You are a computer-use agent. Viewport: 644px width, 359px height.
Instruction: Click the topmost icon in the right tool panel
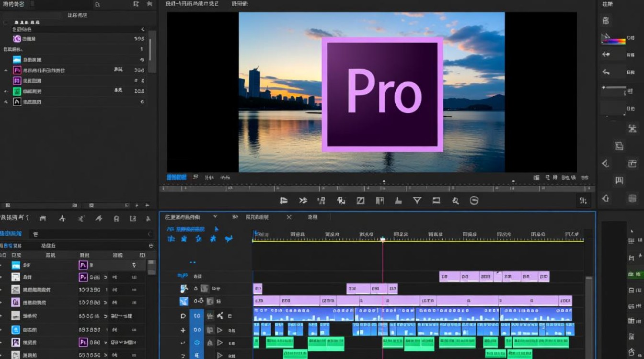pyautogui.click(x=606, y=20)
